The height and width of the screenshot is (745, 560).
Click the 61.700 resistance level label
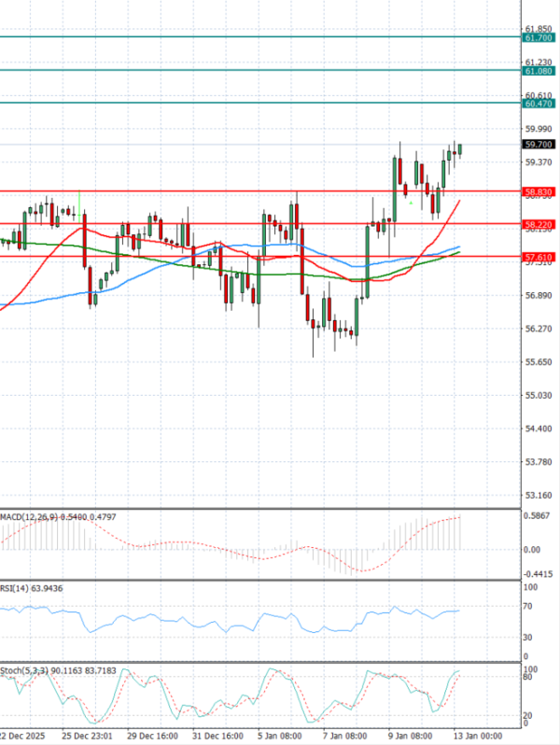[539, 37]
